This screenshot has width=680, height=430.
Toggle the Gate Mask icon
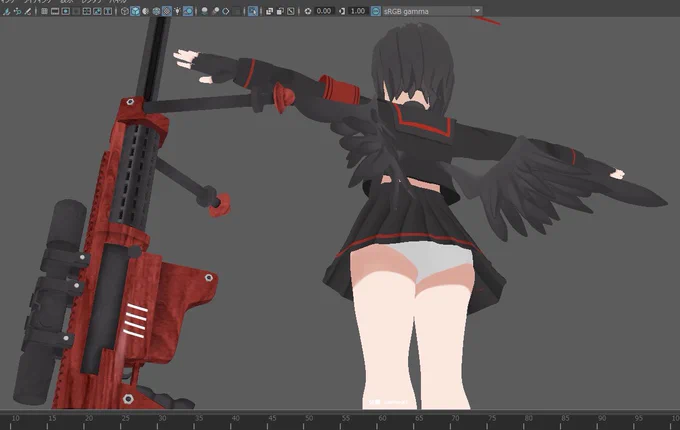tap(76, 11)
